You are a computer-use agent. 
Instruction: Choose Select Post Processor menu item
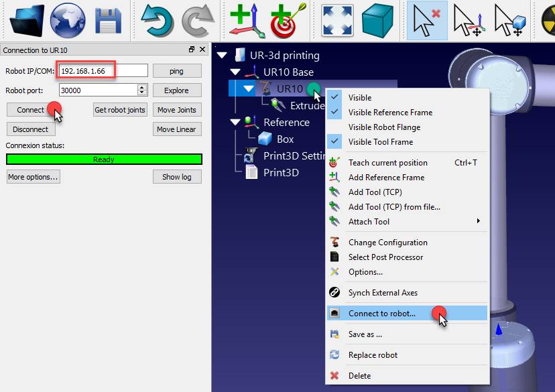385,257
